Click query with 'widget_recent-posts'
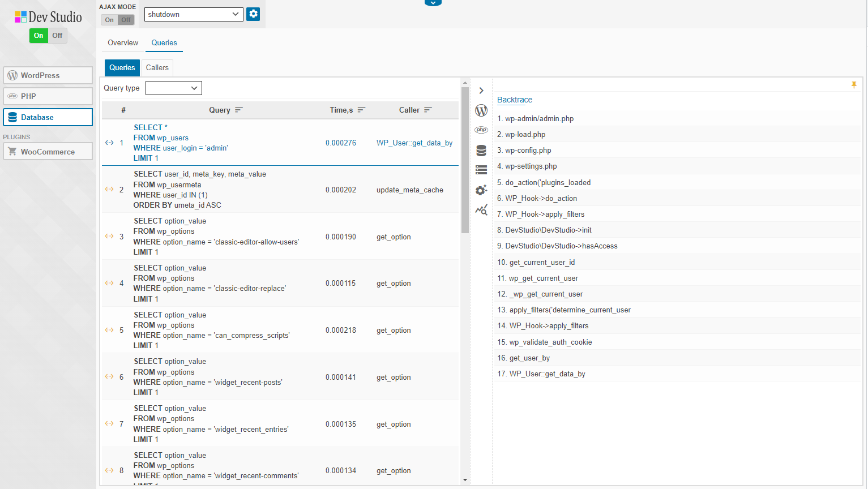 point(208,376)
